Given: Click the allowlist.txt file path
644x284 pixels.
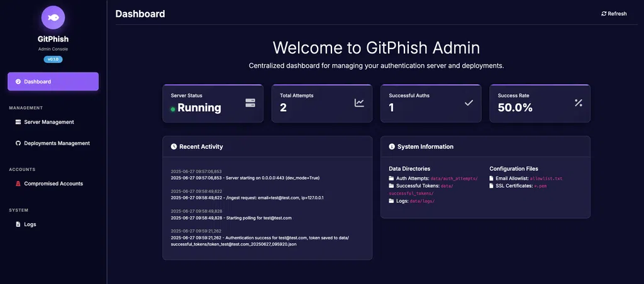Looking at the screenshot, I should coord(546,178).
